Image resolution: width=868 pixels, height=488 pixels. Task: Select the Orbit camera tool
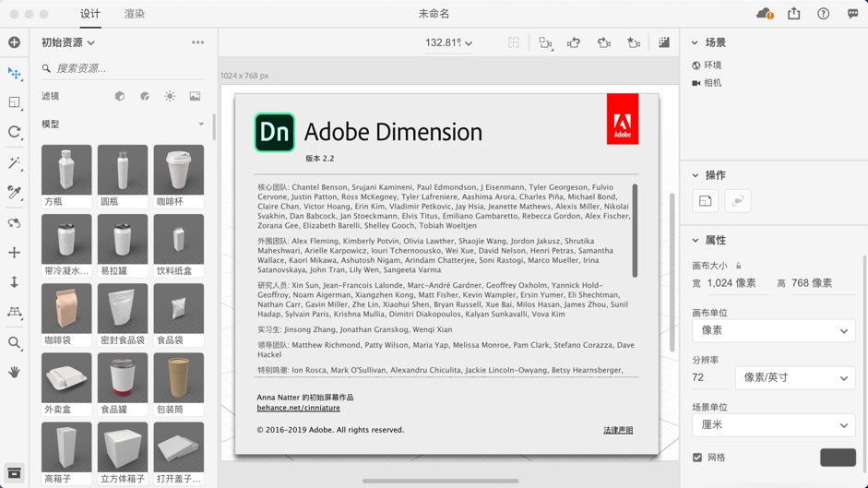pos(15,222)
